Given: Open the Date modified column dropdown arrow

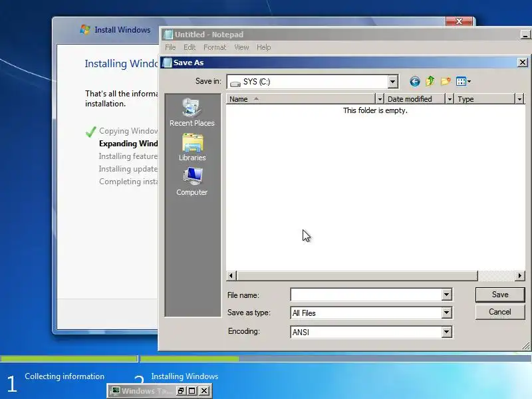Looking at the screenshot, I should [x=450, y=99].
